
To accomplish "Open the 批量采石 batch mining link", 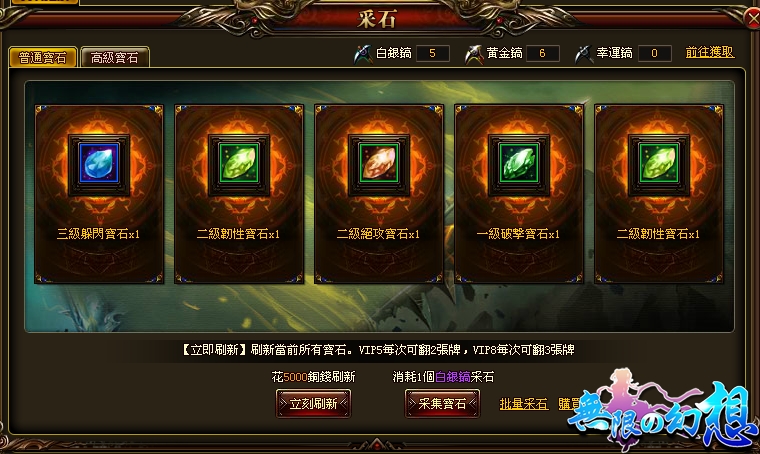I will (524, 404).
